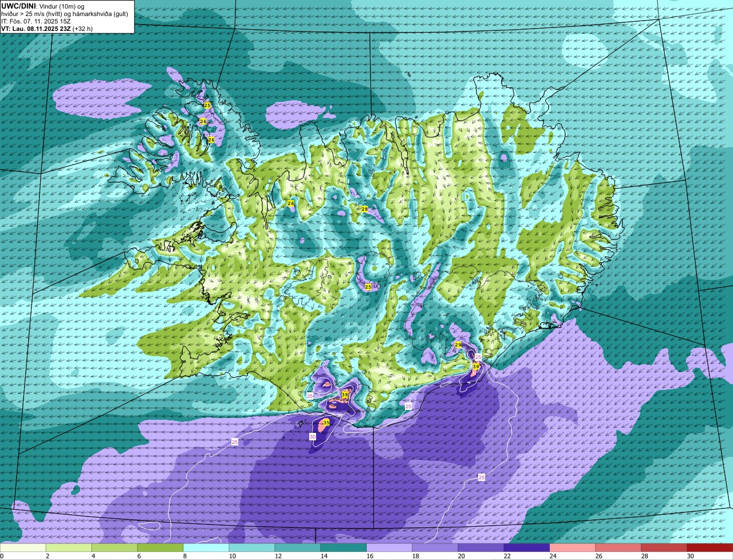This screenshot has width=733, height=560.
Task: Select the 'IT: Fös. 07. 11. 2025 15Z' line
Action: (x=36, y=21)
